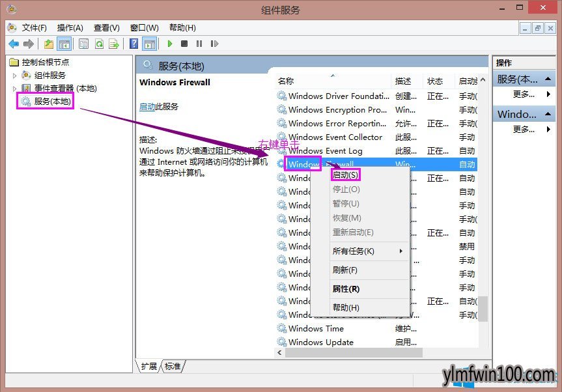Open 所有任务(K) submenu

[360, 251]
